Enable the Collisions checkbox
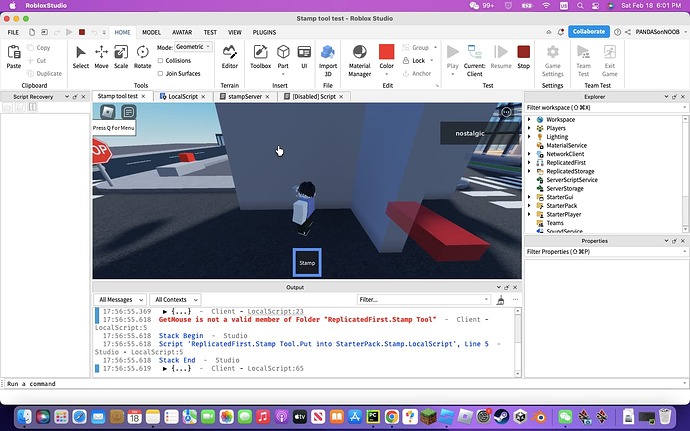Image resolution: width=690 pixels, height=431 pixels. pos(160,61)
